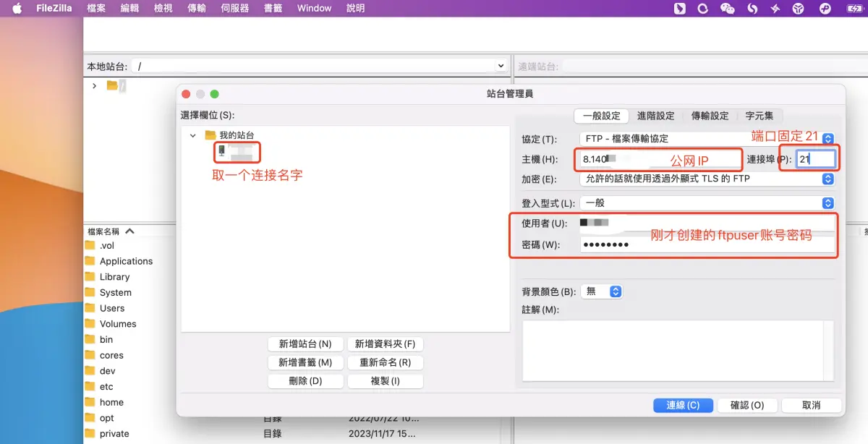Switch to the 傳輸設定 tab
This screenshot has width=868, height=444.
pos(710,116)
